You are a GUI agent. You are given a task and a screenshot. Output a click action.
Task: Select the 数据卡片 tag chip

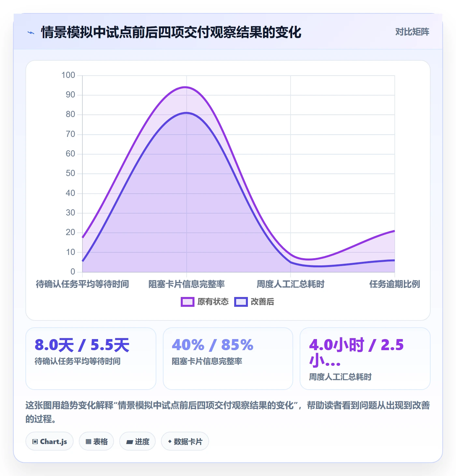tap(185, 441)
